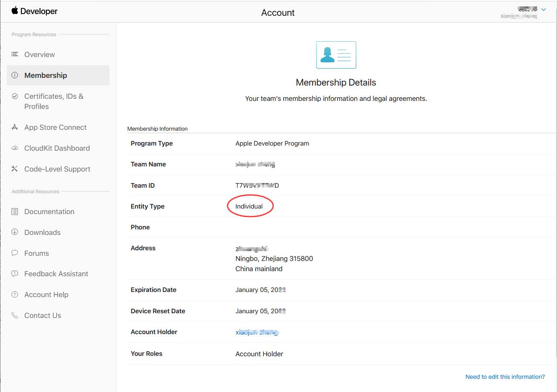Click the Expiration Date value

click(x=260, y=290)
